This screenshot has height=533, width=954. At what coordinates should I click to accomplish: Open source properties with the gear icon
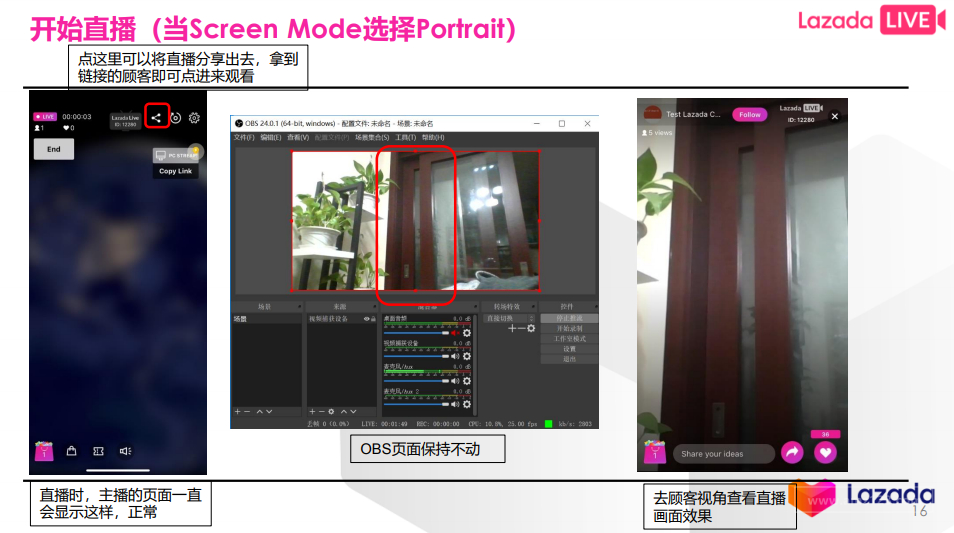pos(331,412)
